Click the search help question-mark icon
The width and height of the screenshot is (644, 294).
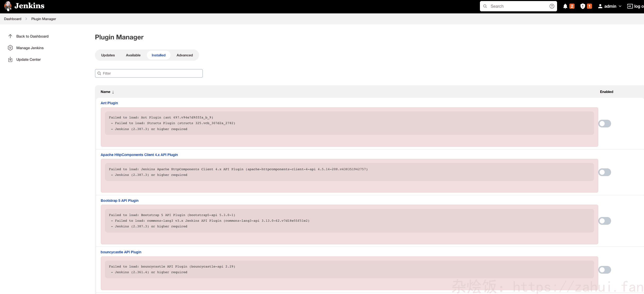pyautogui.click(x=552, y=6)
